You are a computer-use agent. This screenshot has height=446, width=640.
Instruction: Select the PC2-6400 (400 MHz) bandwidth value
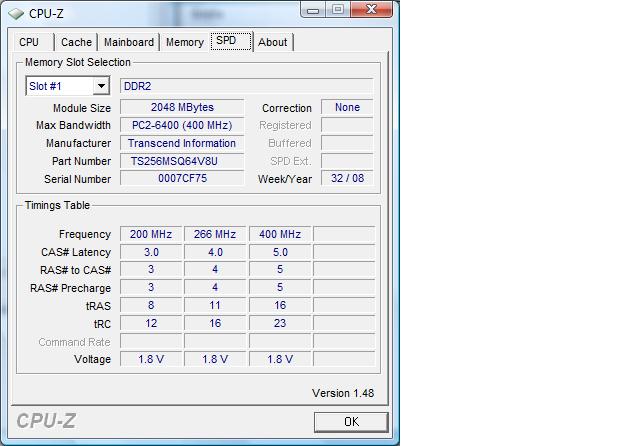coord(182,125)
